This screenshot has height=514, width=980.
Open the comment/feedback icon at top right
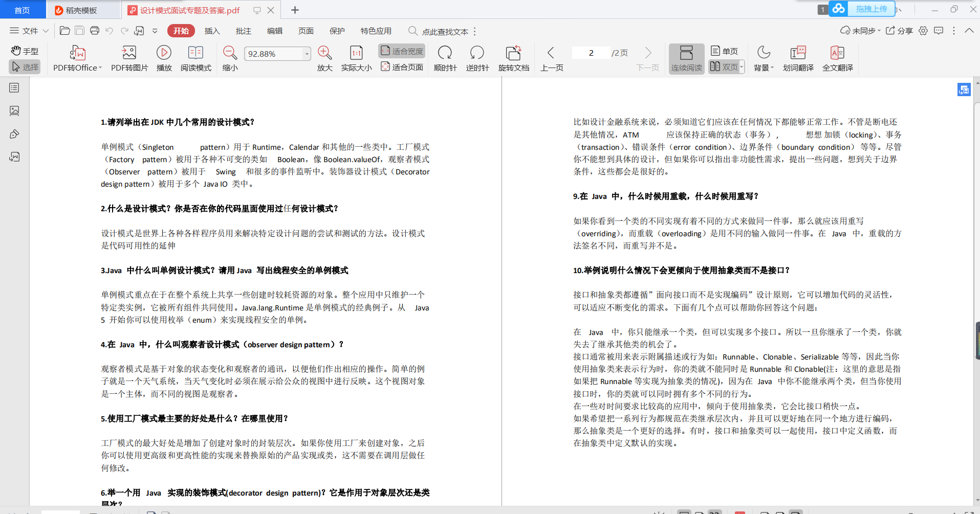click(x=939, y=31)
